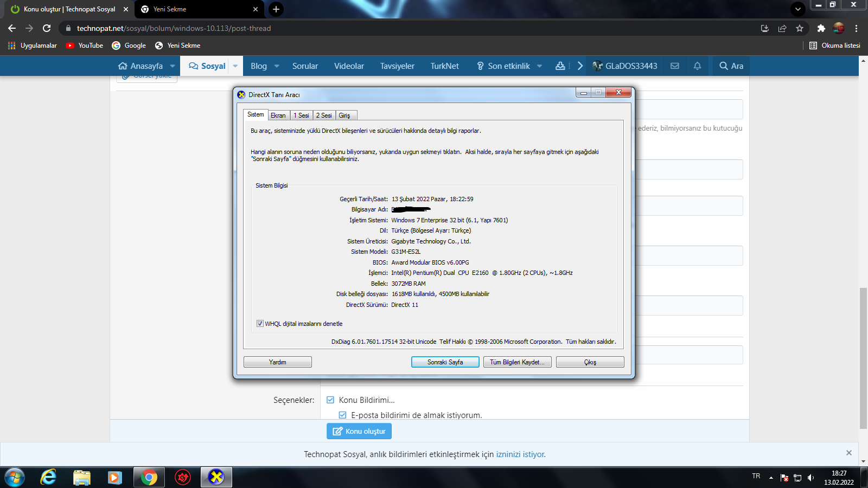Open the messages envelope icon
Image resolution: width=868 pixels, height=488 pixels.
pyautogui.click(x=675, y=66)
